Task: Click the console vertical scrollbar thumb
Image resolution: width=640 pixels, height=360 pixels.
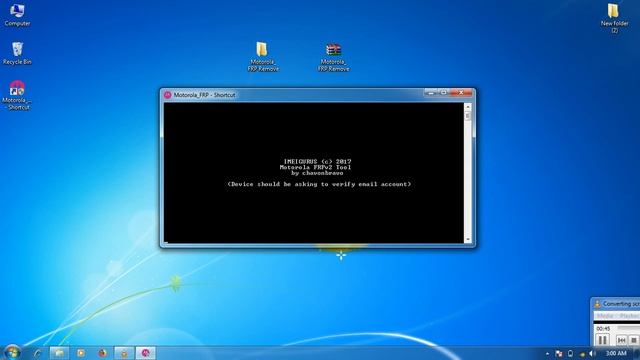Action: 468,116
